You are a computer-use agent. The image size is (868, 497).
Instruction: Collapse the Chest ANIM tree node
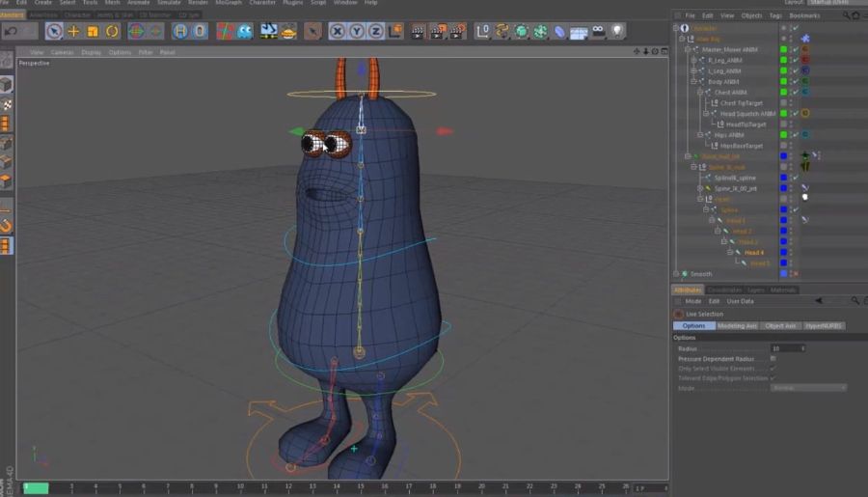(x=700, y=92)
